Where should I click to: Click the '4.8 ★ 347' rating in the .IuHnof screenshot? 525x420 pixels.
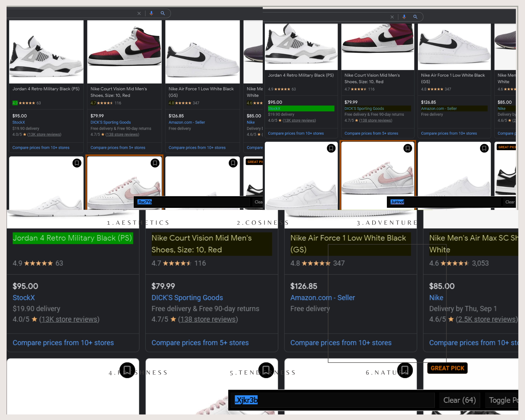[x=436, y=89]
